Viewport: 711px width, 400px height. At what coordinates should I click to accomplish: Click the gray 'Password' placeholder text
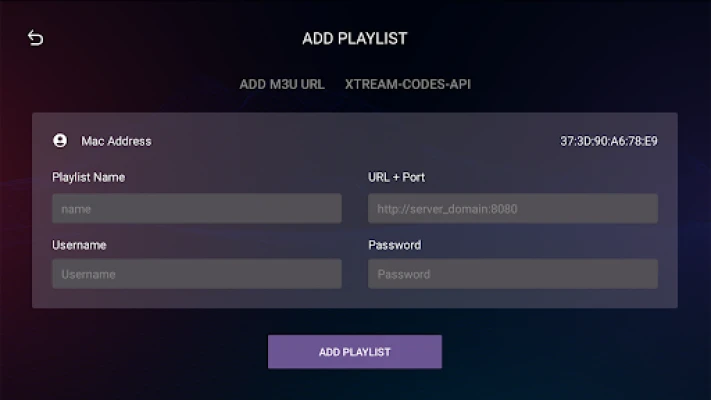(x=404, y=274)
